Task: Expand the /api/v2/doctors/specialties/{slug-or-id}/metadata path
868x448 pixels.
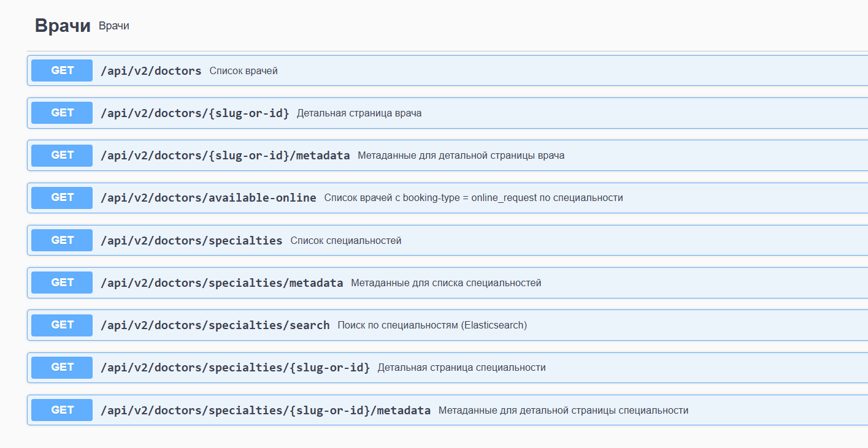Action: [x=266, y=411]
